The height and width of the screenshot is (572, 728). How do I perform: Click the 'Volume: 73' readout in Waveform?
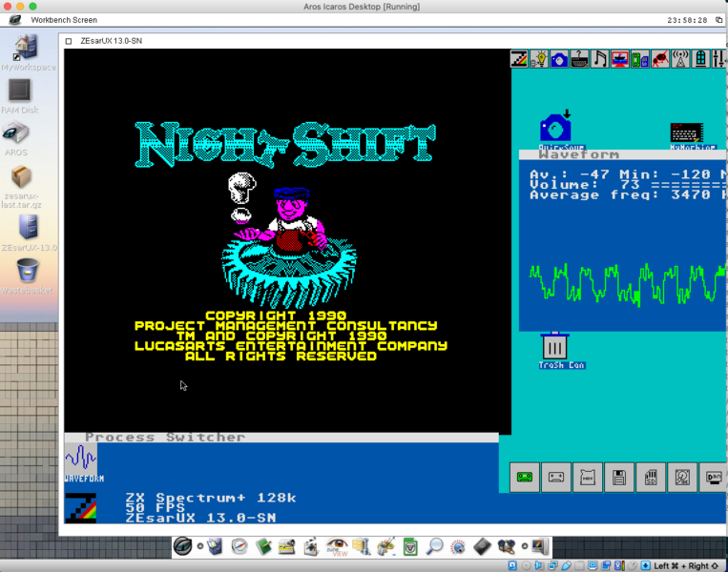(585, 185)
